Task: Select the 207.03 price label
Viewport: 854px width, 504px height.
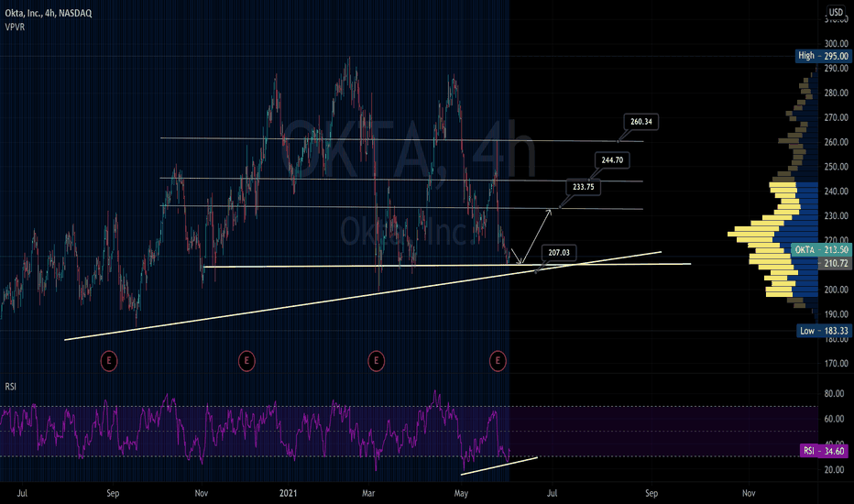Action: (559, 253)
